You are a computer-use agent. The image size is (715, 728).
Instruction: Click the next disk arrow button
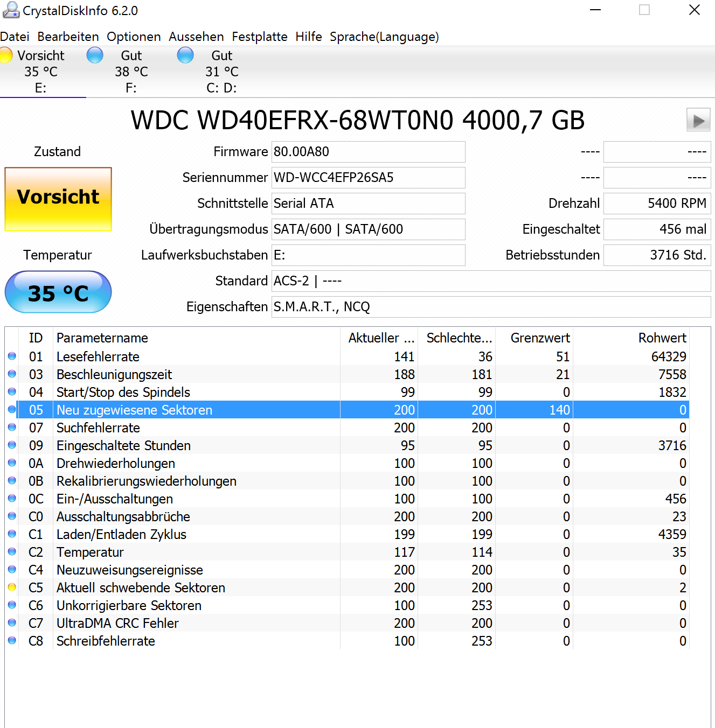[698, 120]
